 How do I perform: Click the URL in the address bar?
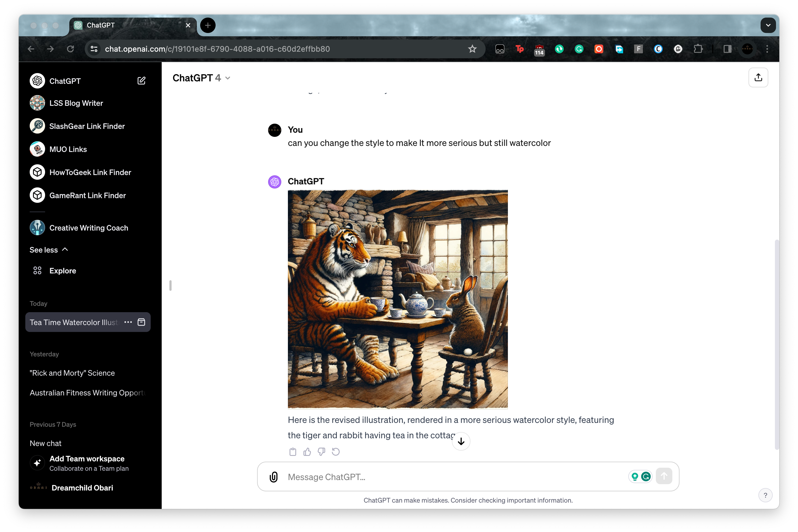click(x=217, y=49)
